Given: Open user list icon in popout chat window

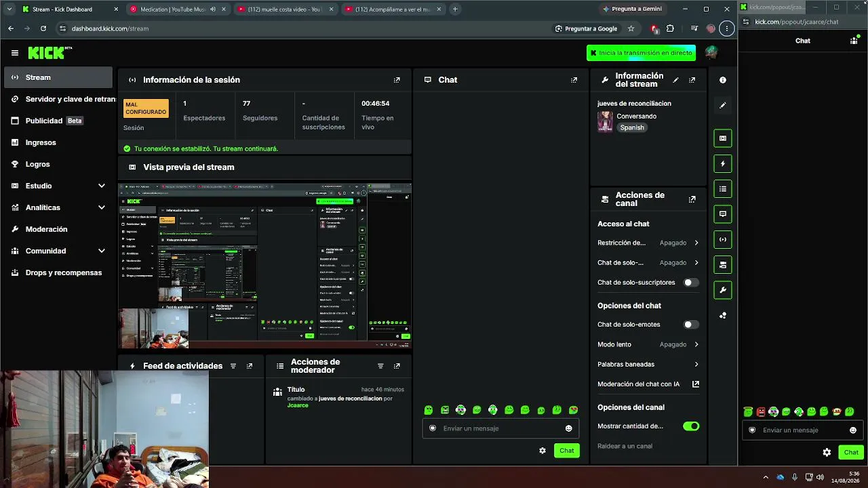Looking at the screenshot, I should pos(854,41).
